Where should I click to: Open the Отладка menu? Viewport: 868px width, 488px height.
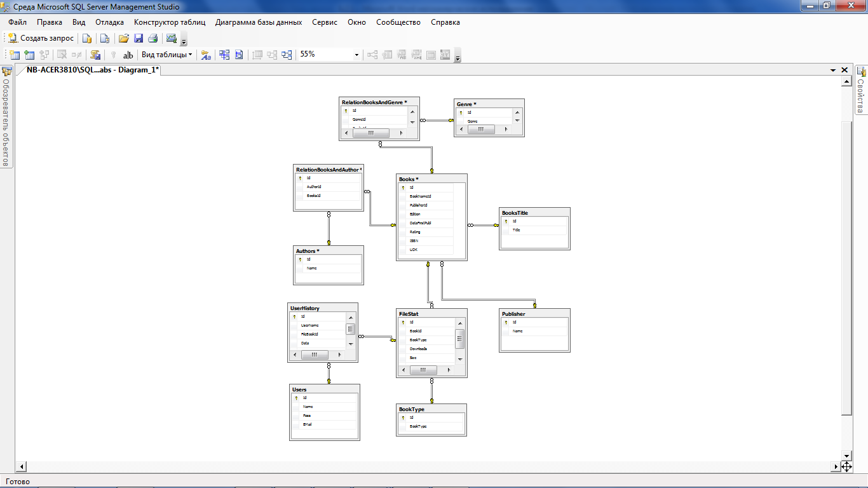coord(110,22)
